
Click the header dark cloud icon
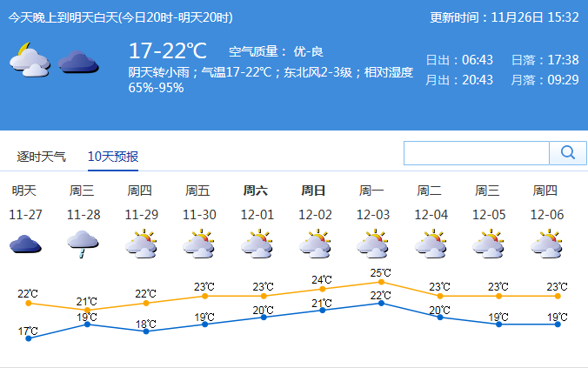pos(78,63)
